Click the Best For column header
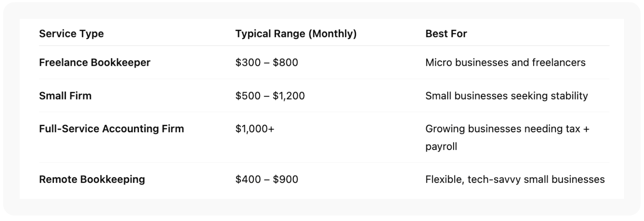Image resolution: width=644 pixels, height=221 pixels. [x=446, y=34]
